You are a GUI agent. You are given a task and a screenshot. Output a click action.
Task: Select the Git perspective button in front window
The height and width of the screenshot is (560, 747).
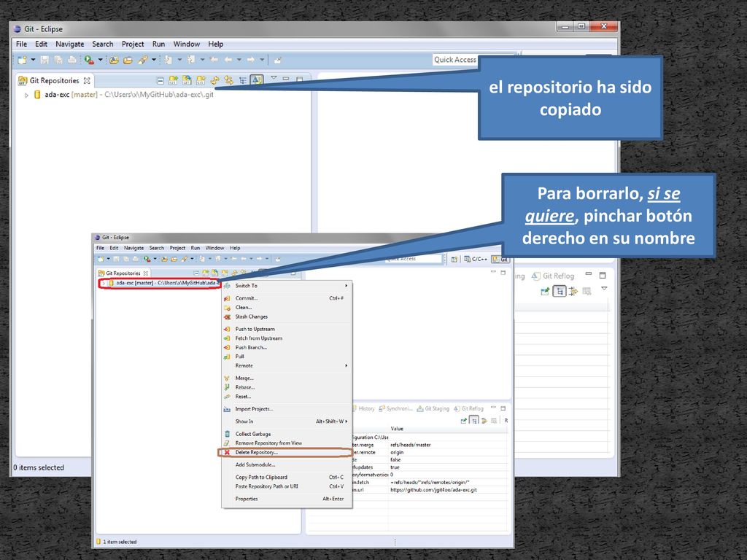point(500,259)
